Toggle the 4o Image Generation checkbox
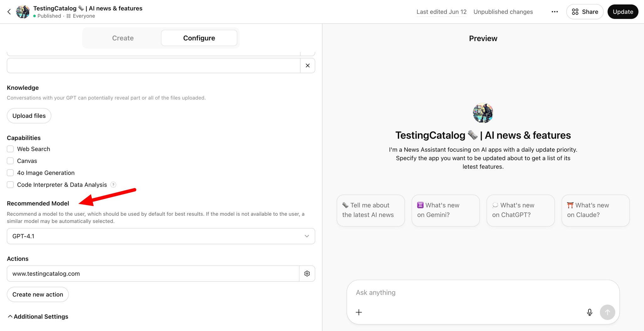The width and height of the screenshot is (644, 331). pos(10,173)
